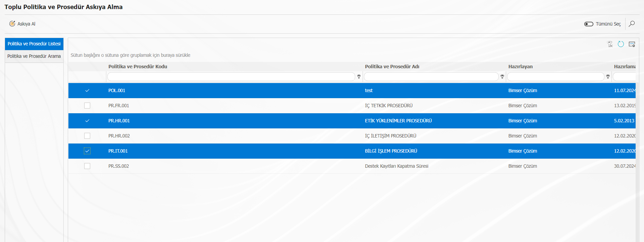Open filter options for Kodu column
644x242 pixels.
tap(359, 77)
